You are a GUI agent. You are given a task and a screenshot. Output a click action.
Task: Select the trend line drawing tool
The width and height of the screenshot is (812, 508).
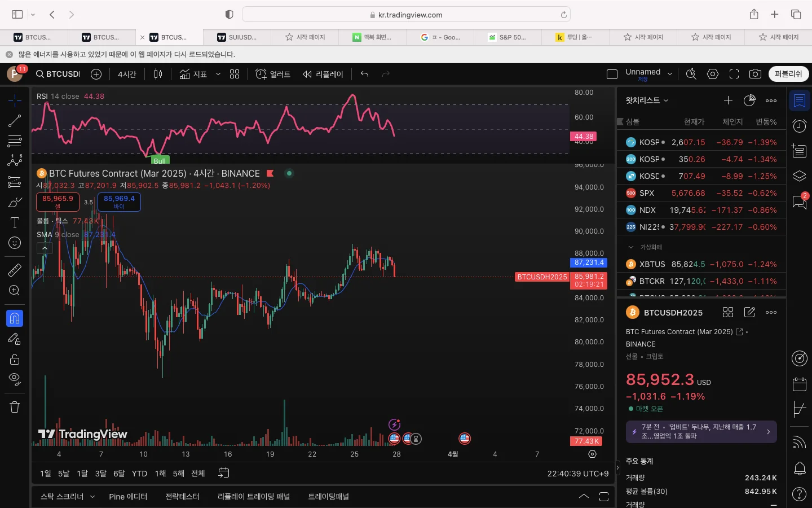click(15, 121)
